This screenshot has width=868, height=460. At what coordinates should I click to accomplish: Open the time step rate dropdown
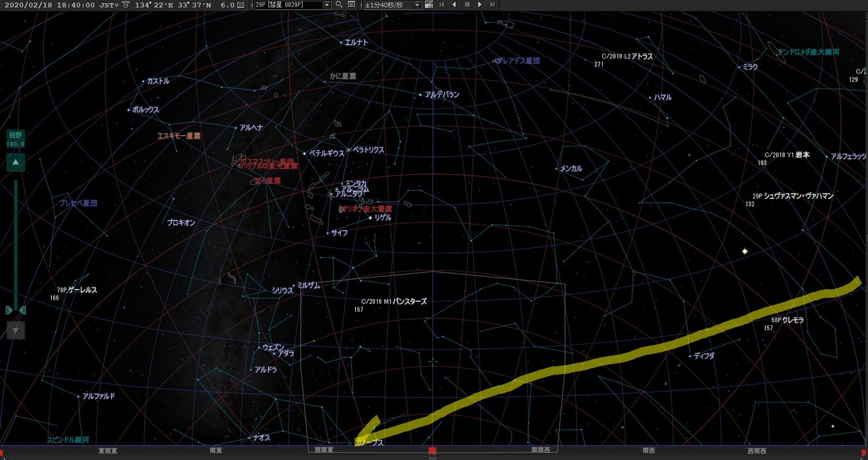pos(417,5)
